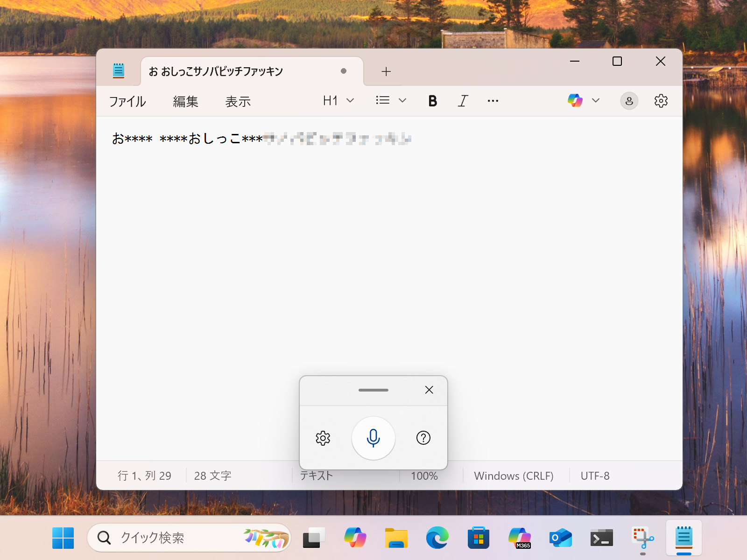Expand the Copilot options chevron
Image resolution: width=747 pixels, height=560 pixels.
coord(596,100)
